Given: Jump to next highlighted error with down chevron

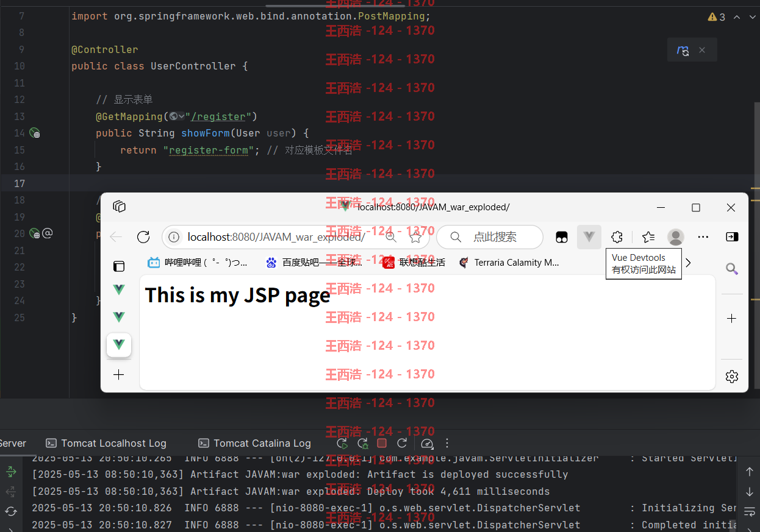Looking at the screenshot, I should pyautogui.click(x=753, y=17).
